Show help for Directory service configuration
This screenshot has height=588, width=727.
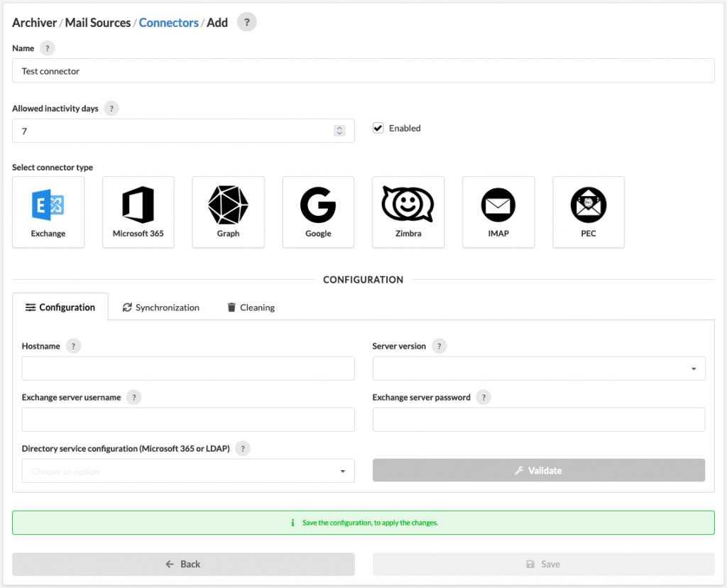[x=243, y=448]
